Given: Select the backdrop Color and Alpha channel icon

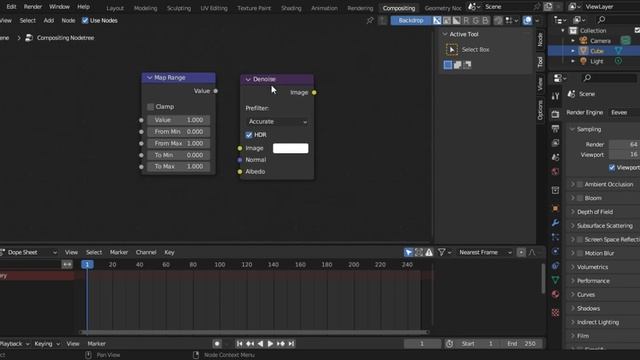Looking at the screenshot, I should coord(437,20).
